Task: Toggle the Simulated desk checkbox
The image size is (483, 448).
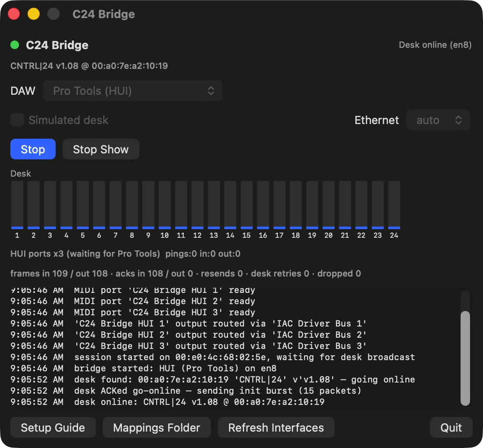Action: (17, 120)
